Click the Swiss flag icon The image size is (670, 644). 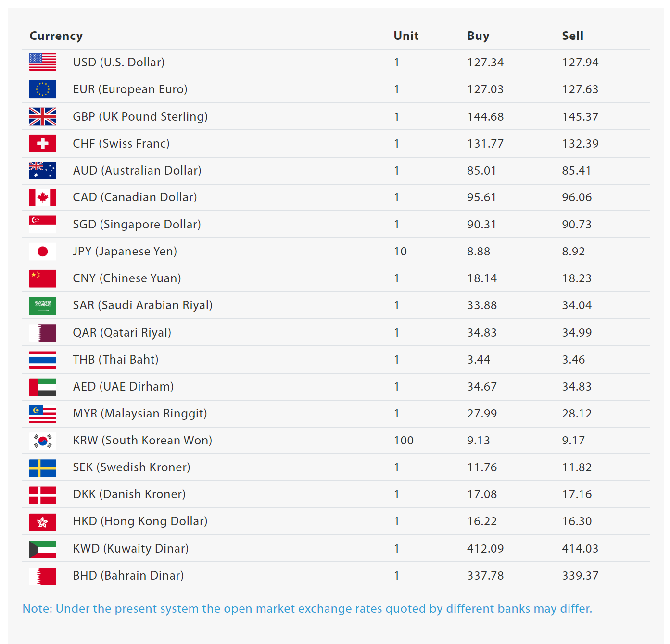click(43, 143)
